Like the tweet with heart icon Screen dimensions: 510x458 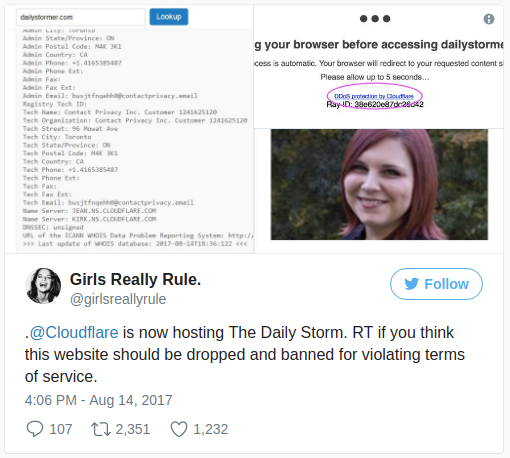179,429
